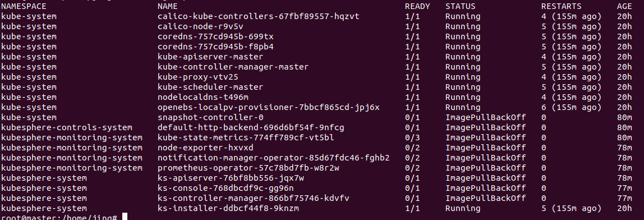This screenshot has height=220, width=644.
Task: Click the calico-kube-controllers-67fbf89557-hqzvt pod name
Action: (x=261, y=16)
